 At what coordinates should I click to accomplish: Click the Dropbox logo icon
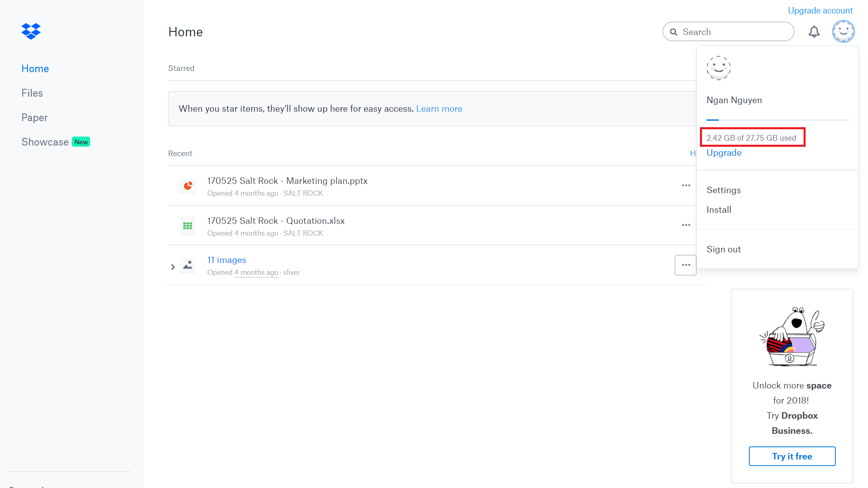pyautogui.click(x=31, y=31)
